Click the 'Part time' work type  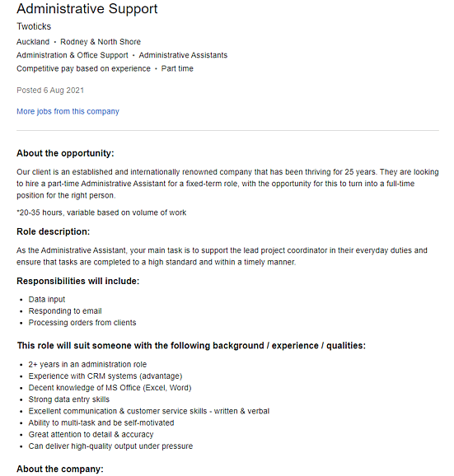point(177,68)
